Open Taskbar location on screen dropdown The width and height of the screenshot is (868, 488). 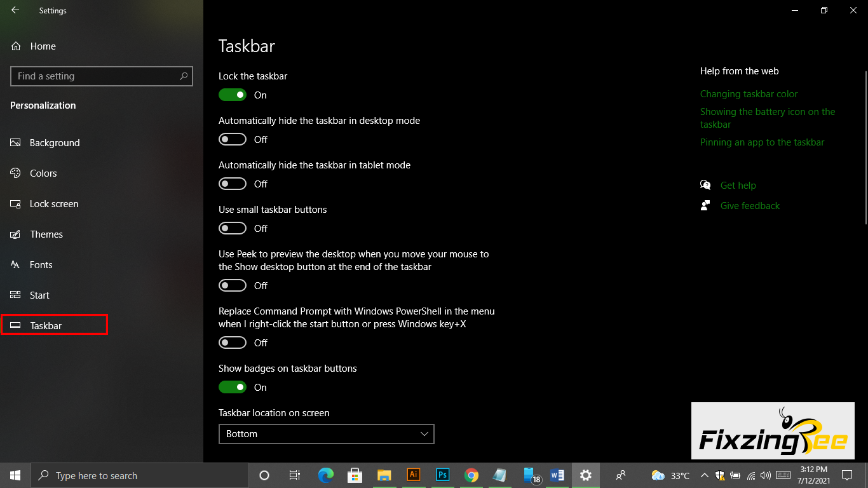[x=326, y=434]
